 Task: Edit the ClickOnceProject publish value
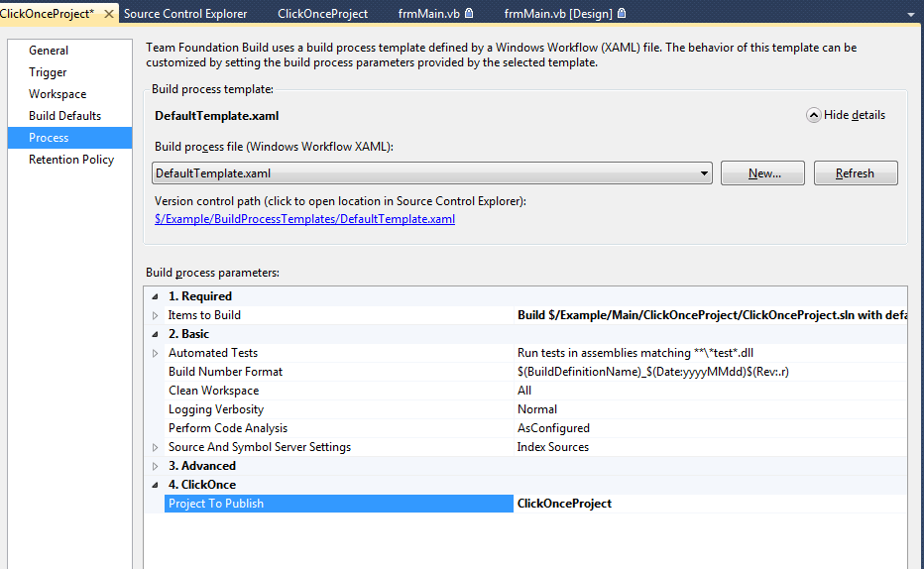[x=710, y=504]
